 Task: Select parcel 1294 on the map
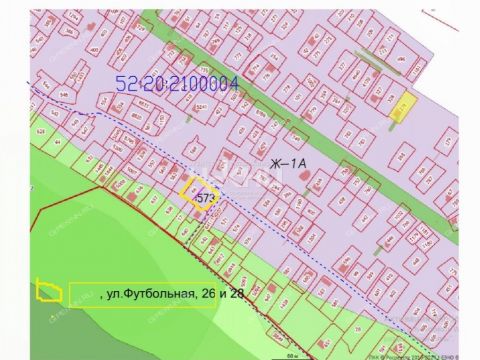pos(73,17)
